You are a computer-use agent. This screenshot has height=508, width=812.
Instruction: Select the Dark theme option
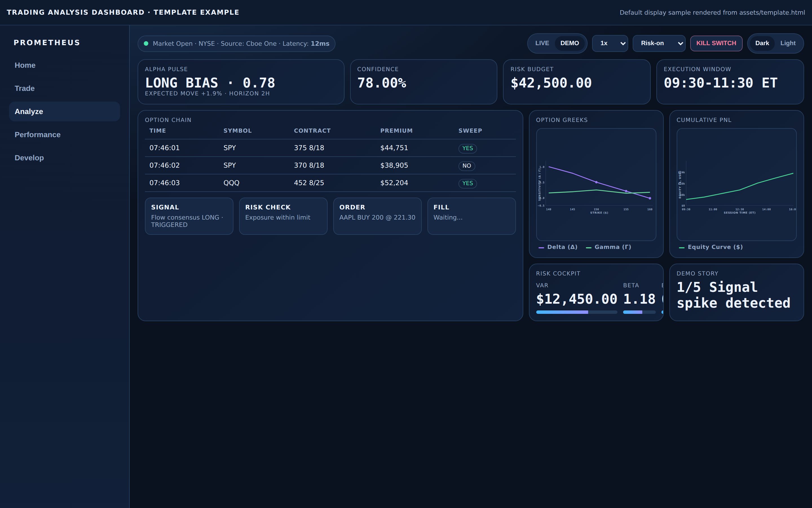[762, 43]
